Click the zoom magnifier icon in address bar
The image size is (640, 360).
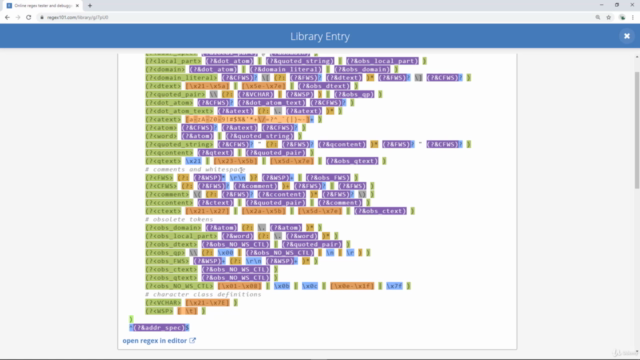tap(598, 18)
